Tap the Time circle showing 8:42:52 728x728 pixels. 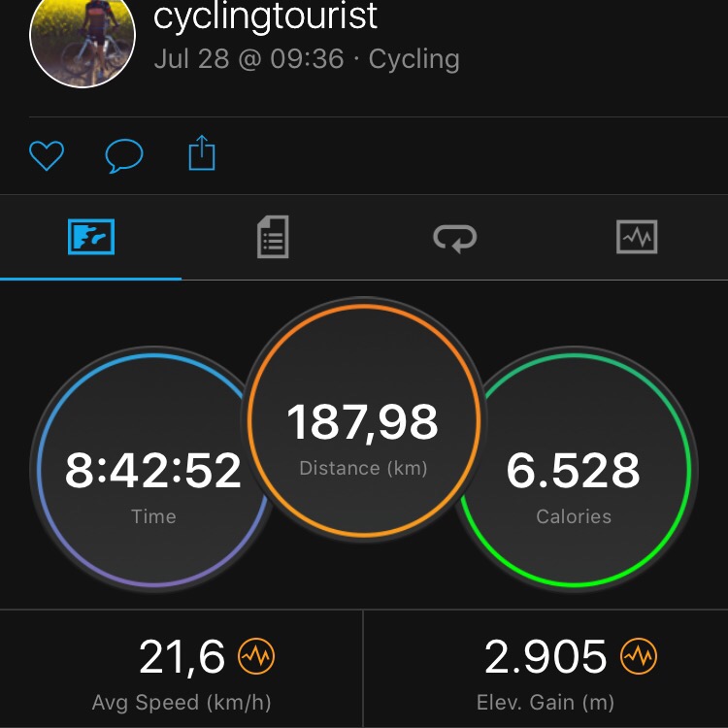pos(152,472)
